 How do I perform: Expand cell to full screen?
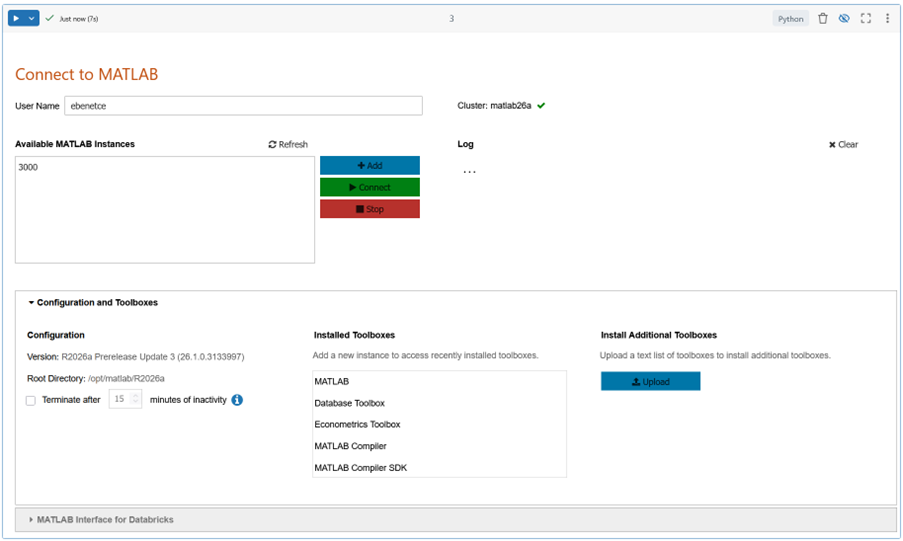coord(866,18)
